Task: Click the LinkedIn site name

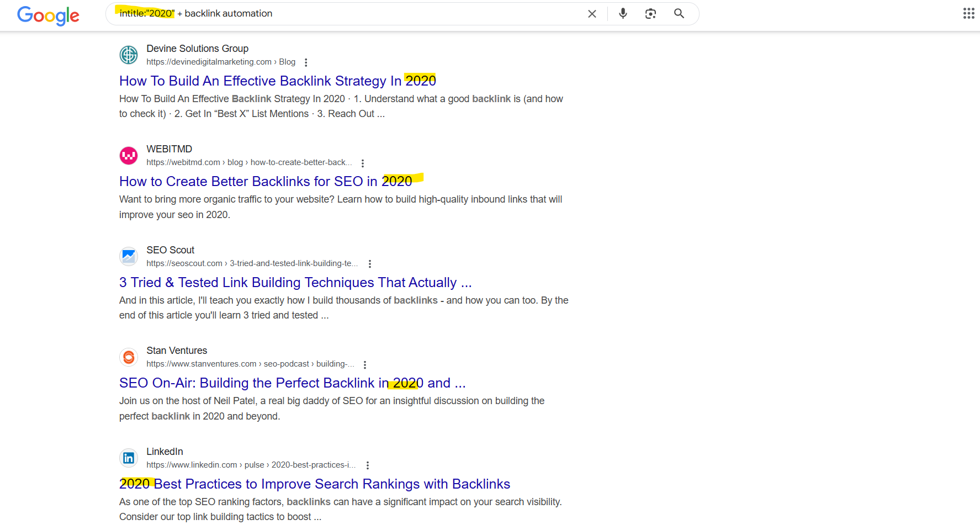Action: [165, 452]
